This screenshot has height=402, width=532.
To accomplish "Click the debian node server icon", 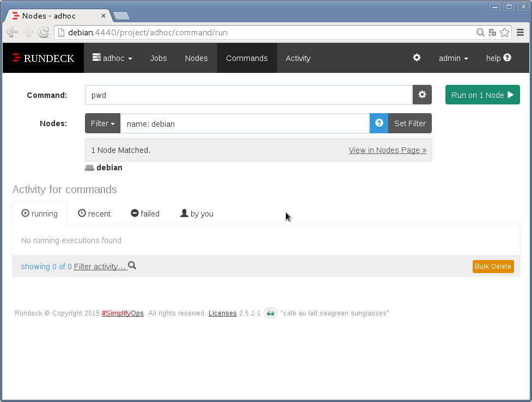I will click(89, 168).
